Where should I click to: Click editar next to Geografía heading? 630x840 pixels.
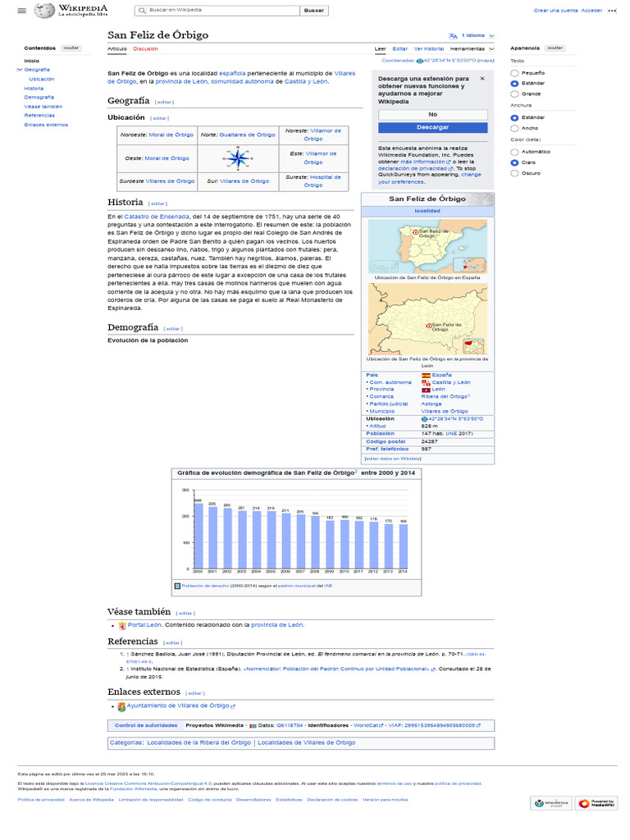click(x=164, y=103)
